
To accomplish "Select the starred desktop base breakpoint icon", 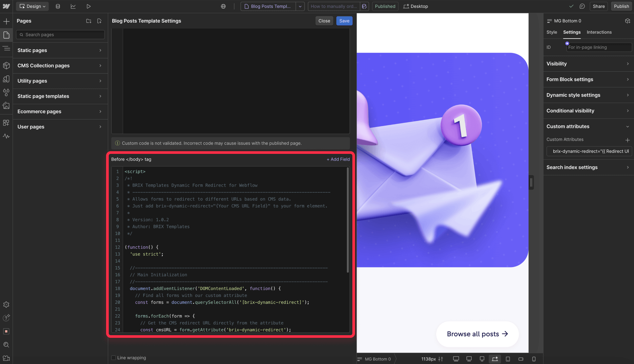I will pos(495,359).
